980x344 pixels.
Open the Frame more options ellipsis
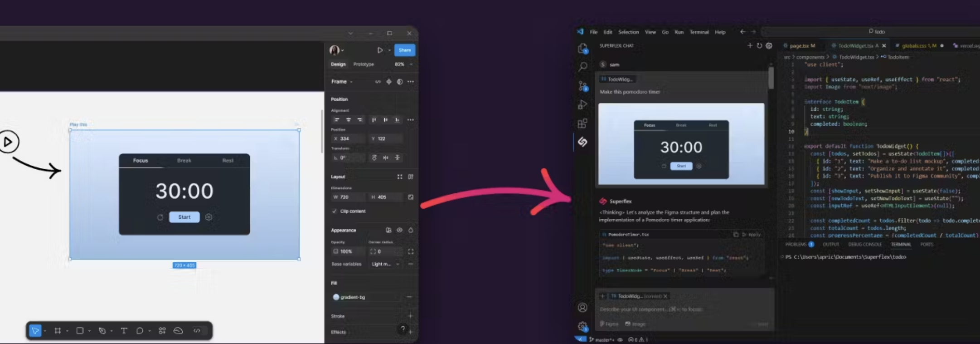coord(411,82)
